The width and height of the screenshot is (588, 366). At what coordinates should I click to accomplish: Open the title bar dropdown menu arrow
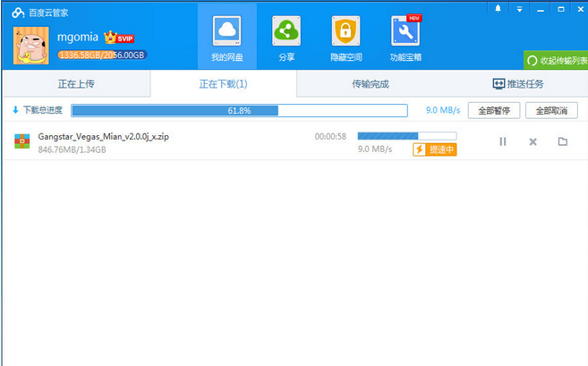519,9
